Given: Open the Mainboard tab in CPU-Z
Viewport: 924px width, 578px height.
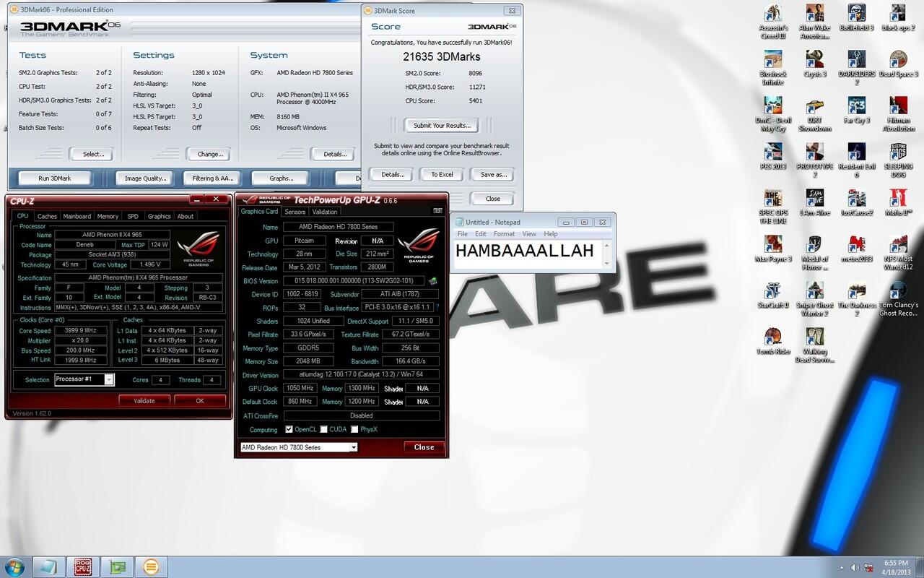Looking at the screenshot, I should (77, 216).
